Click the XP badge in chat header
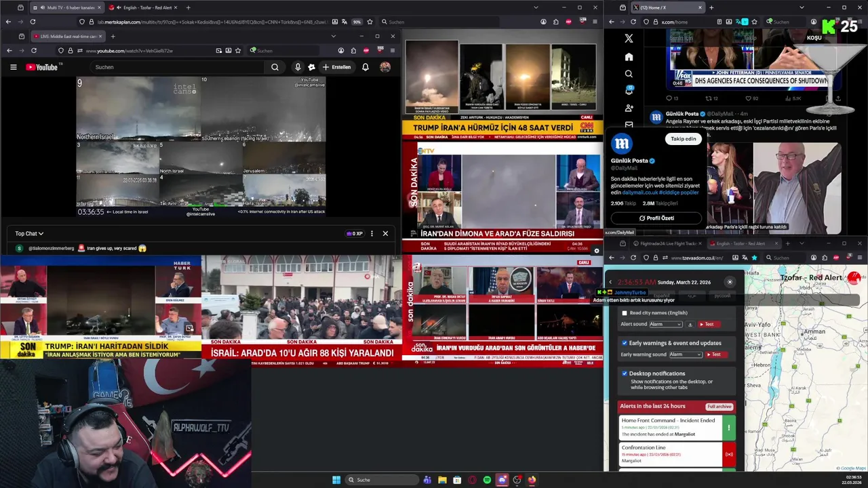The height and width of the screenshot is (488, 868). [x=355, y=233]
